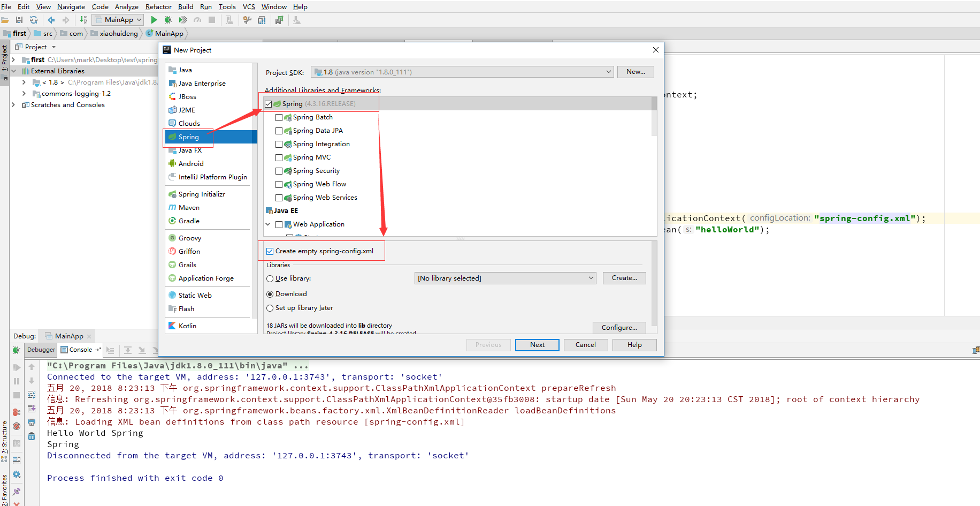This screenshot has width=980, height=506.
Task: Expand Scratches and Consoles node
Action: click(x=13, y=105)
